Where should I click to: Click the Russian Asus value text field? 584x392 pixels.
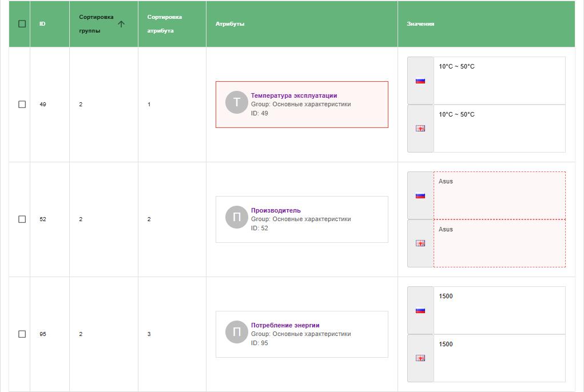(x=499, y=195)
